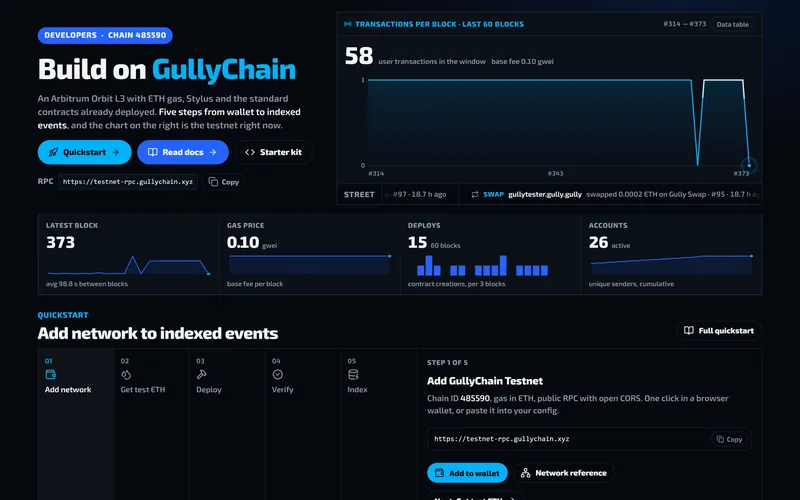Select step 02 Get test ETH tab

151,424
